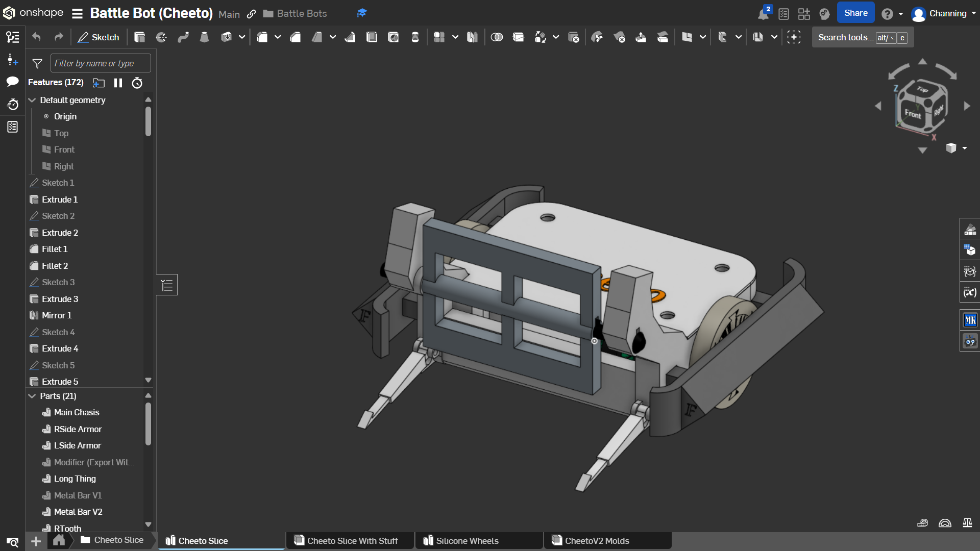Toggle the feature filter funnel icon
980x551 pixels.
(x=37, y=64)
